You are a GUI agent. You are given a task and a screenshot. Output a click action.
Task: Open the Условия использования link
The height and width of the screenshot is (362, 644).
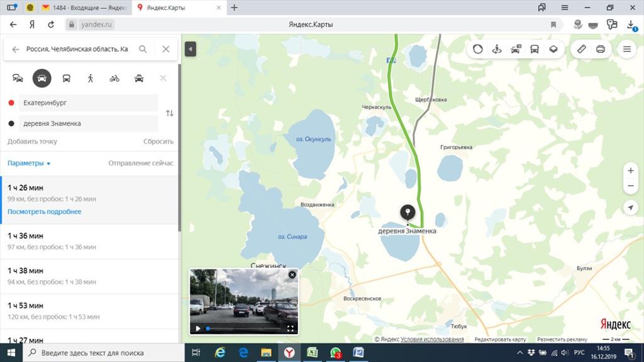432,339
